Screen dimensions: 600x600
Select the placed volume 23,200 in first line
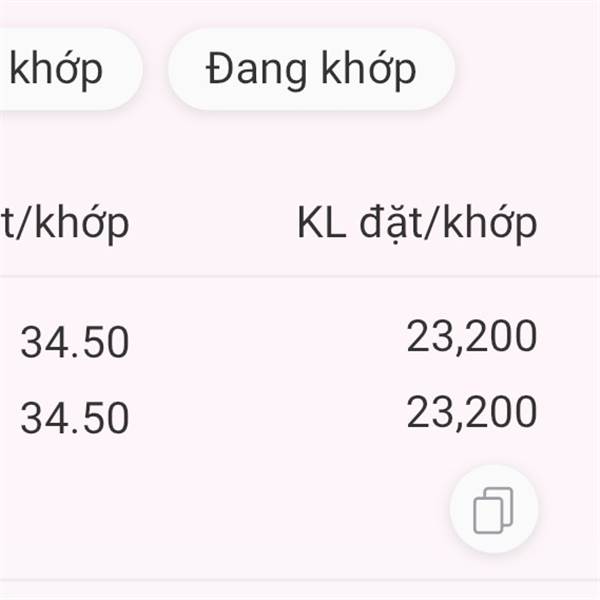472,338
